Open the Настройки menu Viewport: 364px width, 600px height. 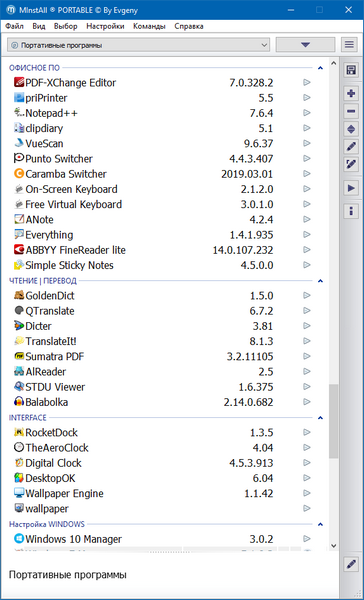[x=105, y=26]
